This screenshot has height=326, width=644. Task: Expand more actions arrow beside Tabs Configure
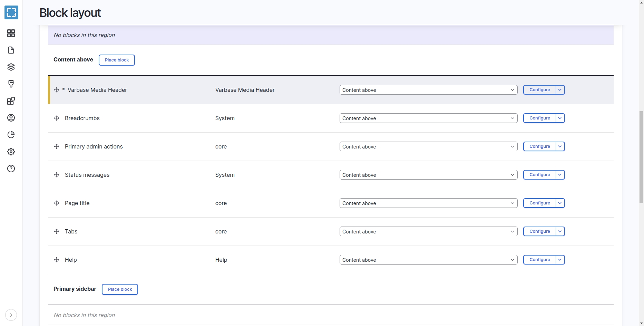(x=560, y=231)
